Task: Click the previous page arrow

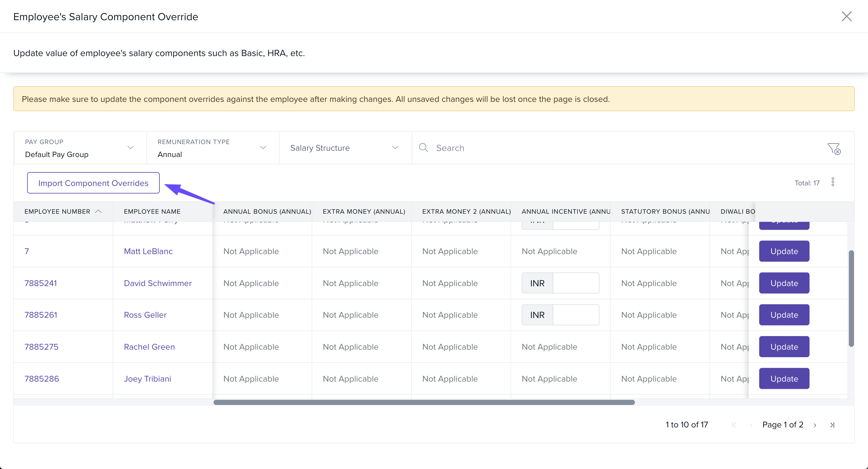Action: 751,425
